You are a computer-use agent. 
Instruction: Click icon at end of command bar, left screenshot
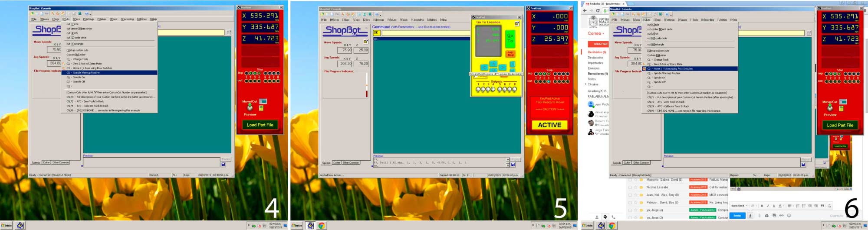[x=229, y=32]
